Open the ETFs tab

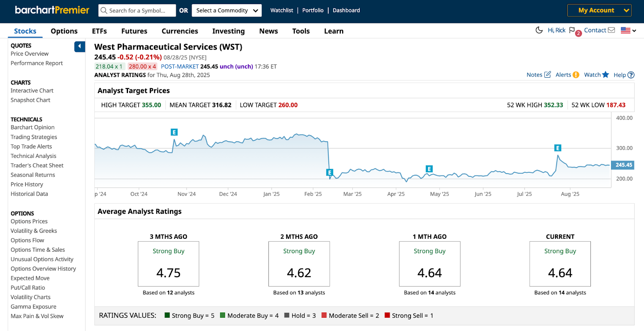(99, 31)
